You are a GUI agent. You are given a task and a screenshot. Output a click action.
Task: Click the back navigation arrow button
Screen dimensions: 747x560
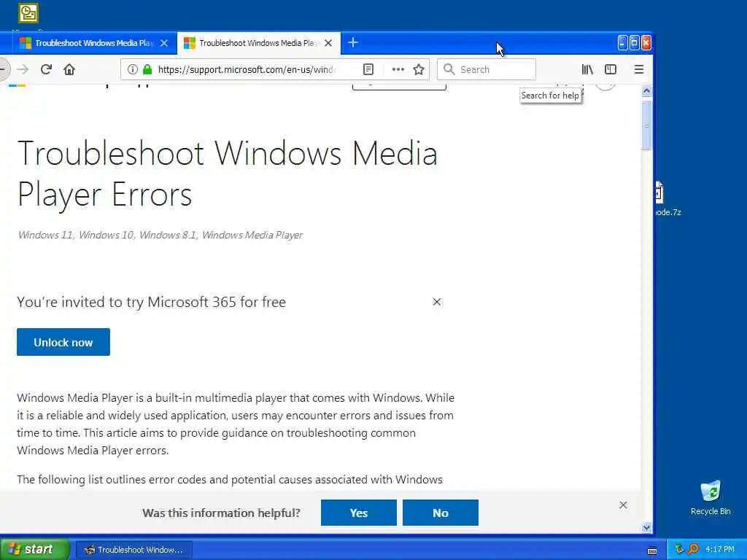coord(3,69)
